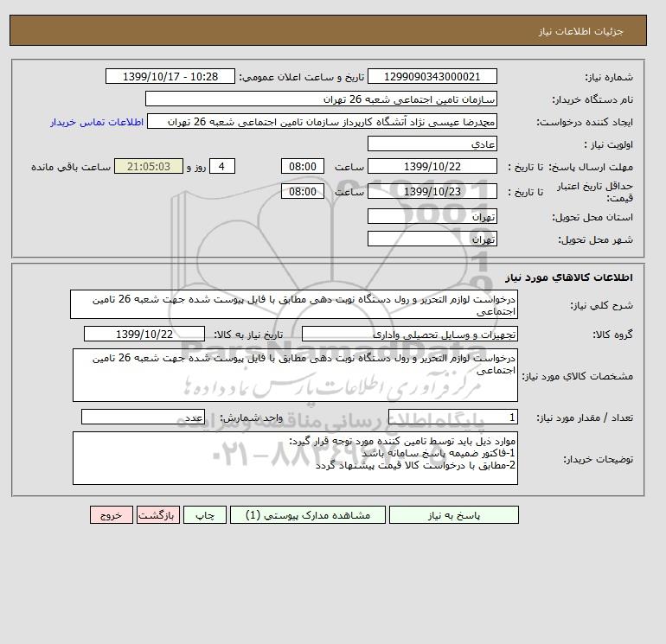
Task: Select the شماره نیاز field 1299090343000021
Action: click(x=432, y=76)
